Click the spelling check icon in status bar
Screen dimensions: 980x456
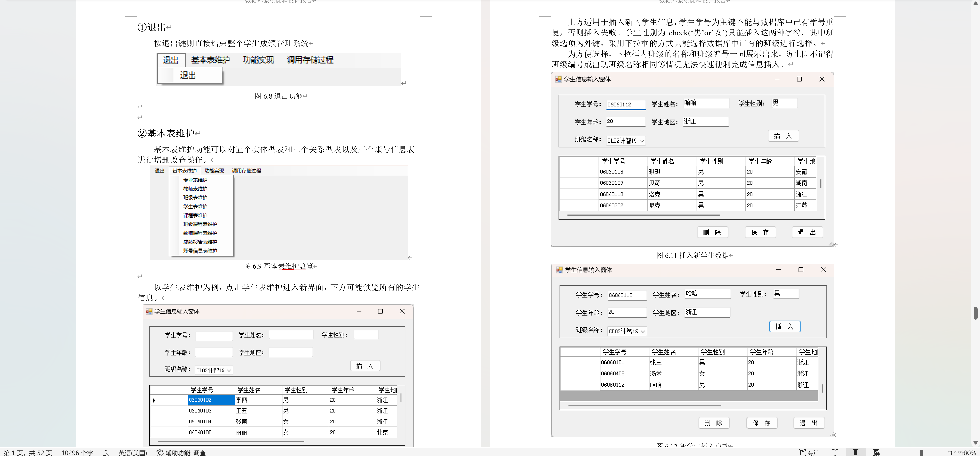tap(106, 453)
